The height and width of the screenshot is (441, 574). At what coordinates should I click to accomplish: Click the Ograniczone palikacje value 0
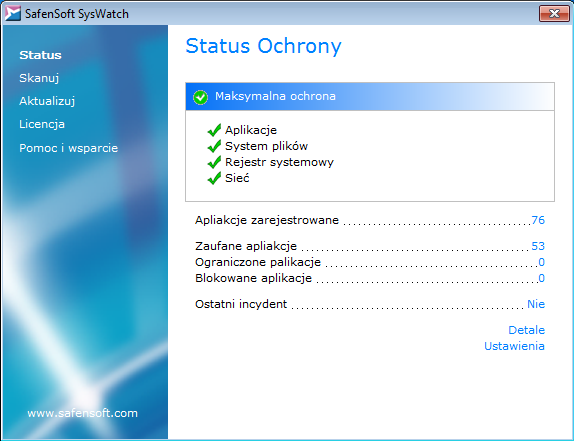(541, 262)
